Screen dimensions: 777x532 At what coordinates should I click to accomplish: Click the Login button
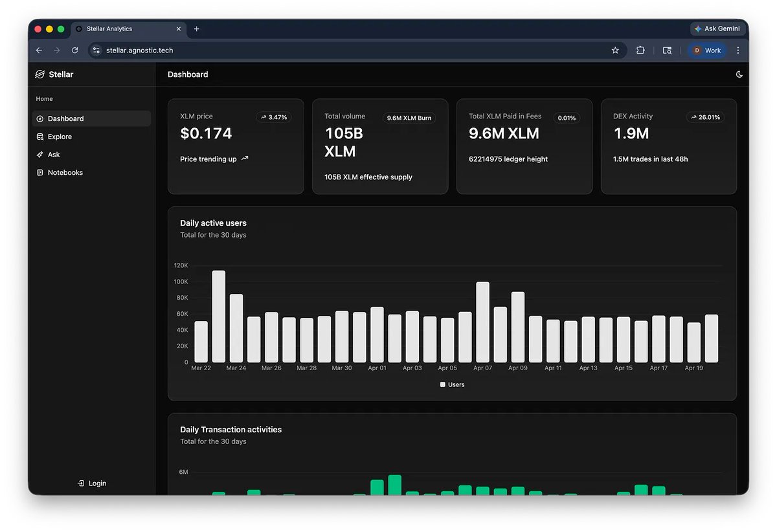click(x=91, y=483)
